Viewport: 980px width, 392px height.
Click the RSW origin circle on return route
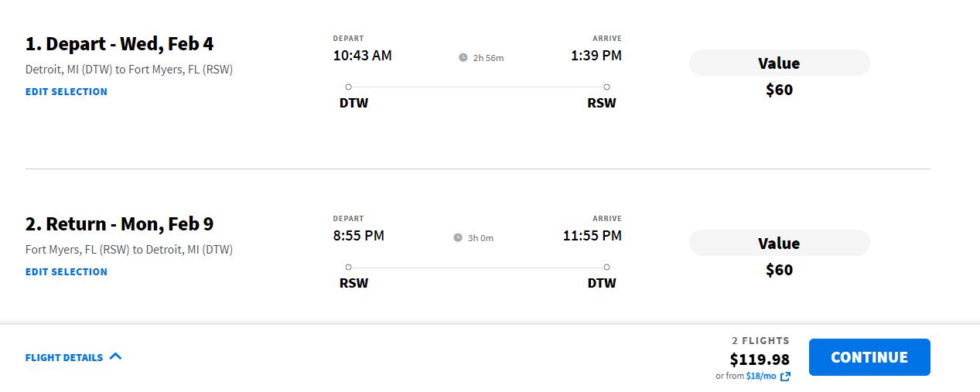(x=348, y=267)
